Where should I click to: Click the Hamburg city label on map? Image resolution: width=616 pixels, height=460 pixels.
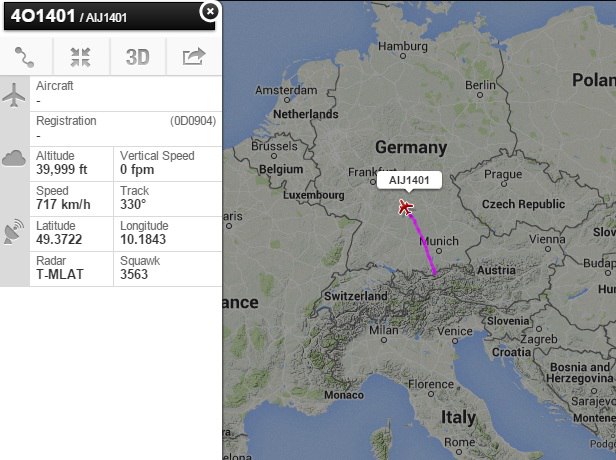click(403, 46)
